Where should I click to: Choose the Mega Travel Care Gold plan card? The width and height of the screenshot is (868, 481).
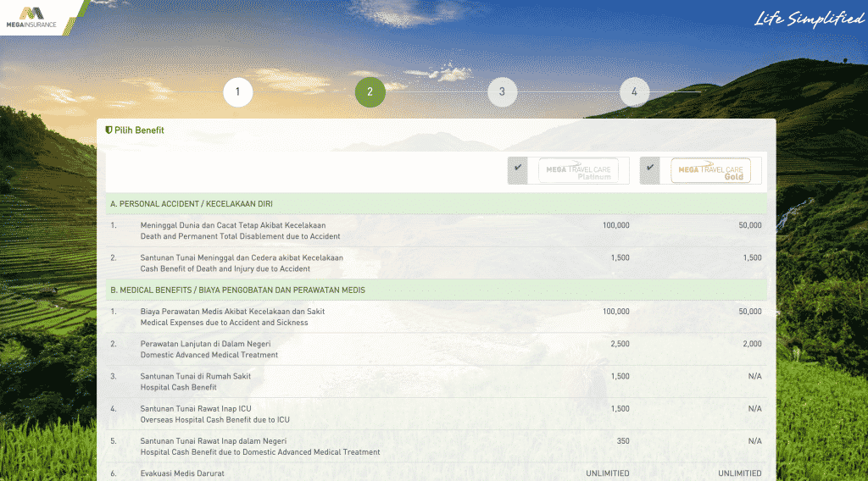coord(711,171)
